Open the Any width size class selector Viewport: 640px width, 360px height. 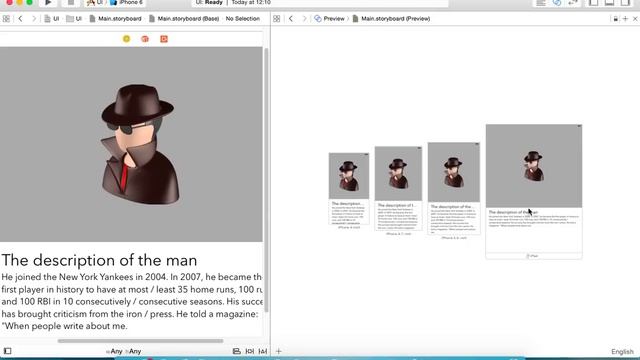click(114, 351)
